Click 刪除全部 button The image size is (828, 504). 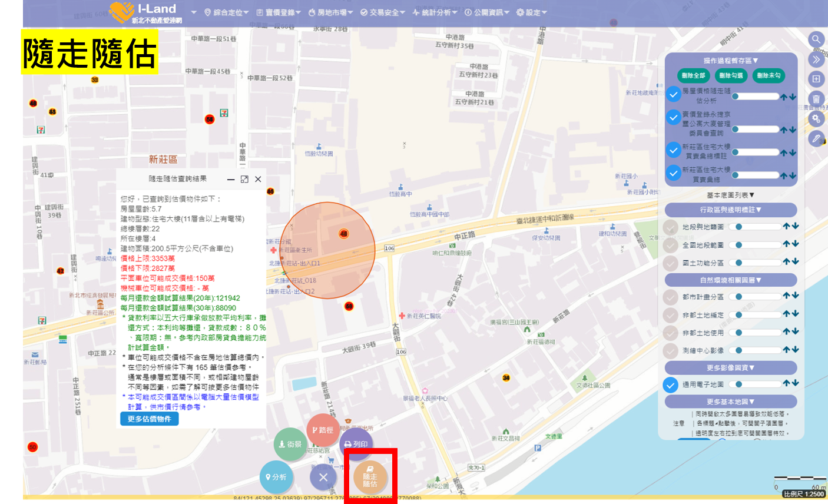pos(693,75)
